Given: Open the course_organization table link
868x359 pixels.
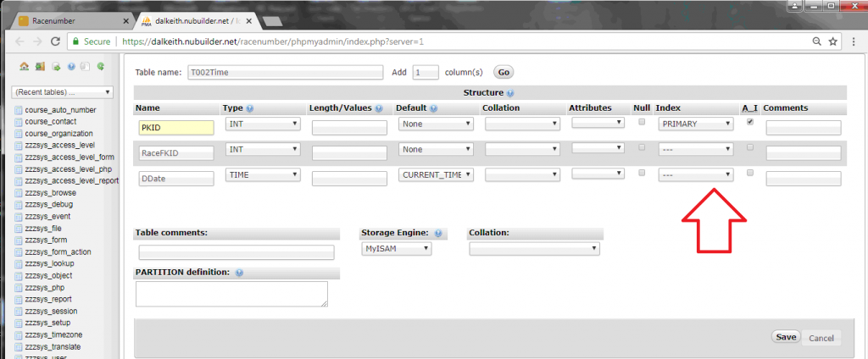Looking at the screenshot, I should click(x=58, y=134).
